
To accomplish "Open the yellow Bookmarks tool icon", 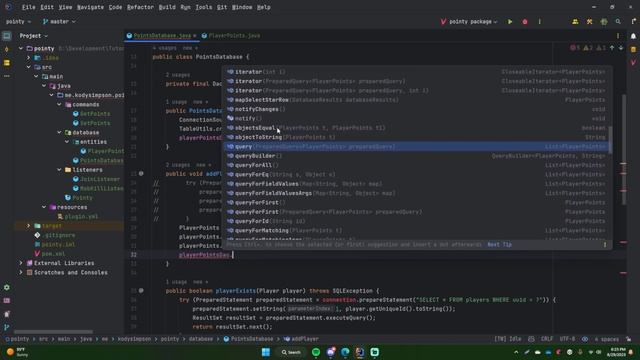I will pyautogui.click(x=7, y=63).
